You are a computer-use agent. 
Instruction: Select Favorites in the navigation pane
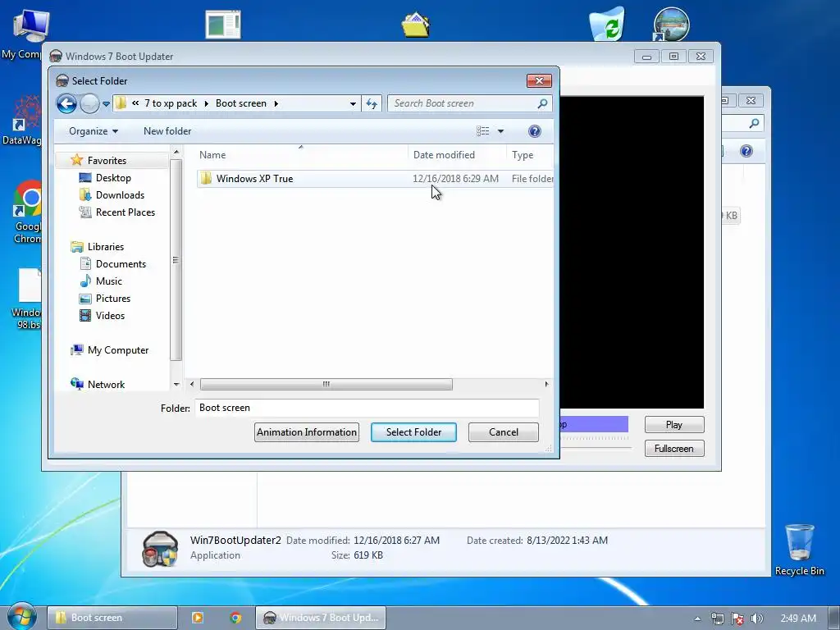pyautogui.click(x=107, y=161)
